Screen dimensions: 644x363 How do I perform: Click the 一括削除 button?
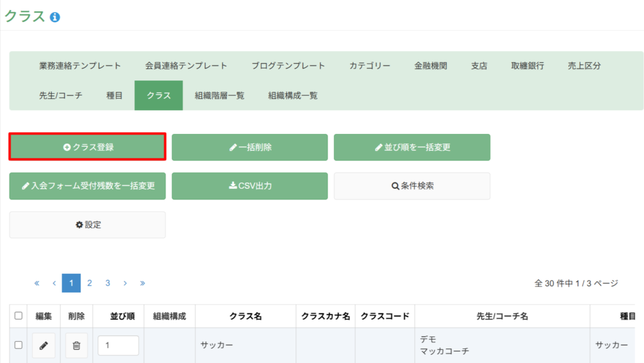click(x=250, y=147)
